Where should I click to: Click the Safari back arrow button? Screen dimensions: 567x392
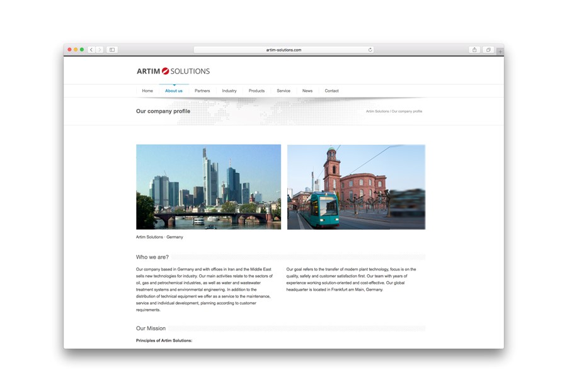click(91, 50)
